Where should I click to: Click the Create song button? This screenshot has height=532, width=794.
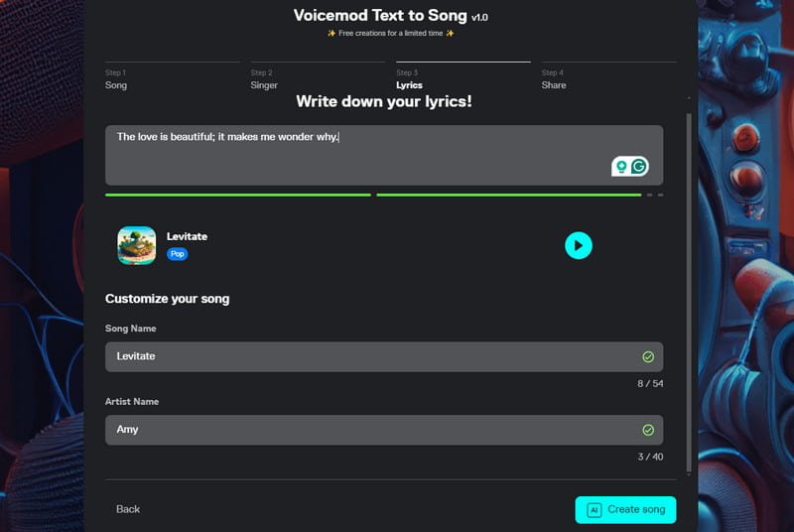coord(625,509)
